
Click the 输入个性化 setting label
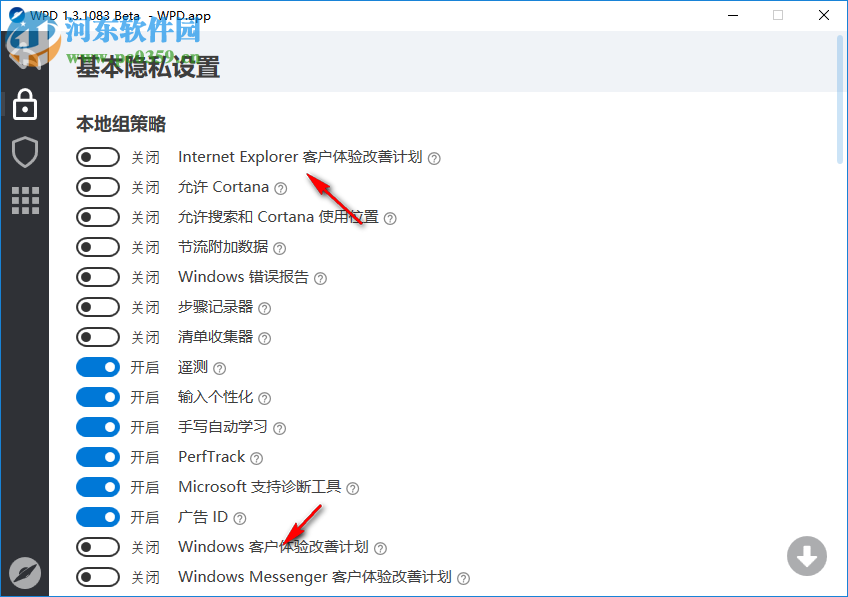215,397
